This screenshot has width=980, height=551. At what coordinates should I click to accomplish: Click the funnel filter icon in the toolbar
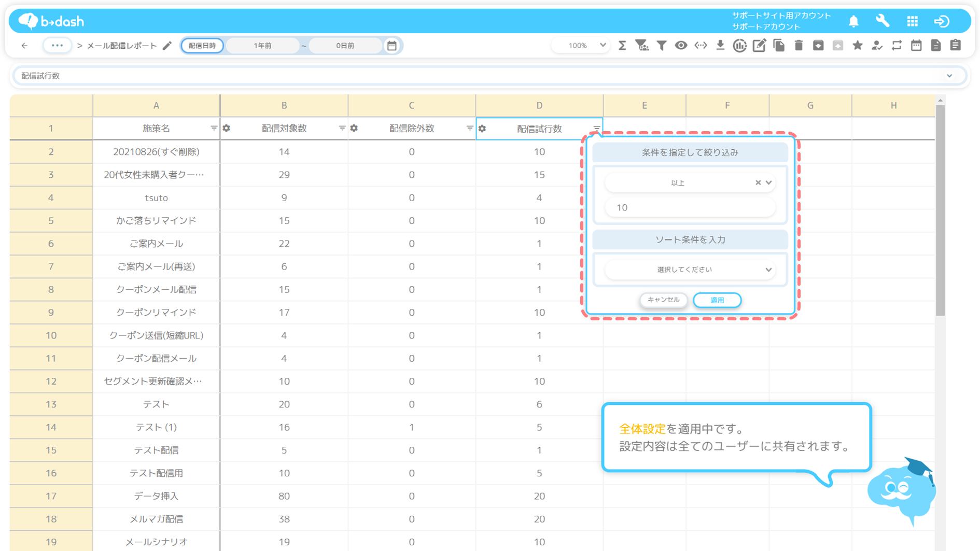(x=662, y=46)
